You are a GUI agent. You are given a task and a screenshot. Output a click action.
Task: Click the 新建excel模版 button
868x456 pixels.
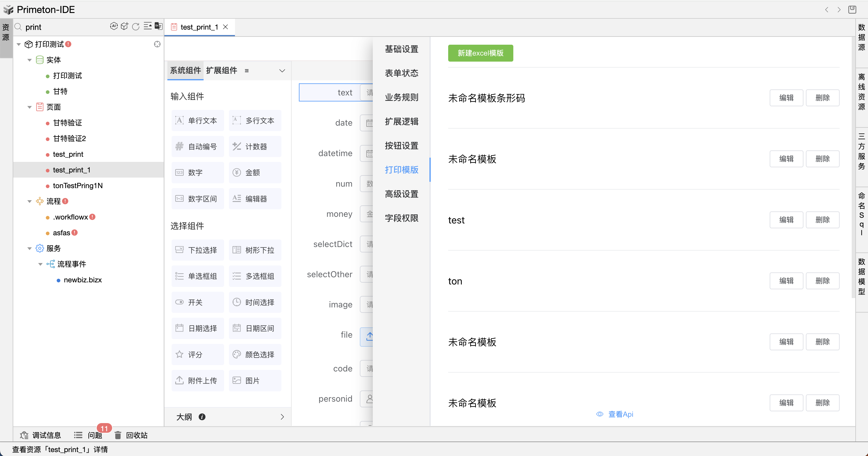(480, 53)
